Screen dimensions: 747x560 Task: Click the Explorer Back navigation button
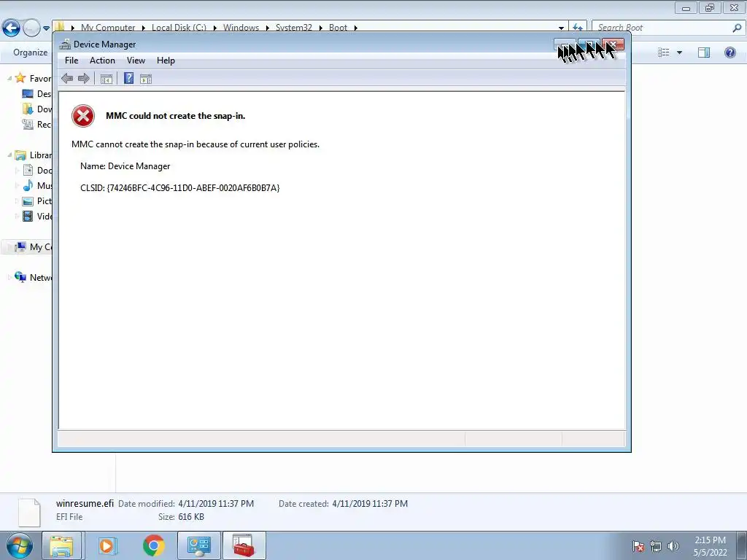(12, 28)
